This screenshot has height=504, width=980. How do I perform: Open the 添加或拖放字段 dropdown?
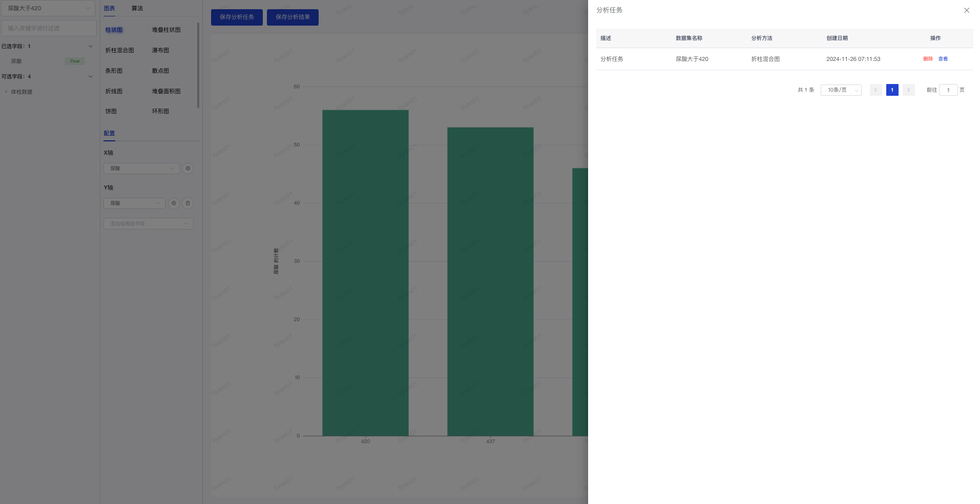click(x=148, y=224)
